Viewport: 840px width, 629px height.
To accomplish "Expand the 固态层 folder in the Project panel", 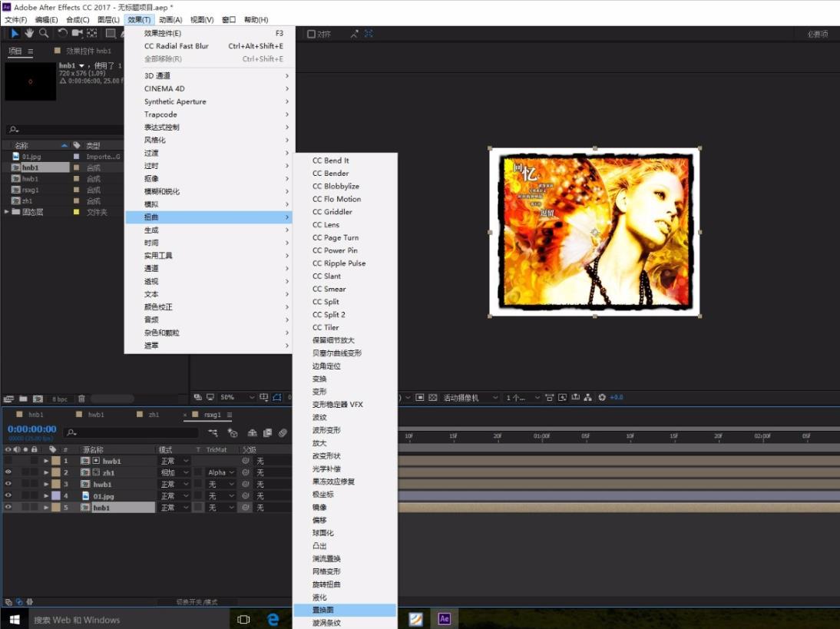I will point(8,212).
